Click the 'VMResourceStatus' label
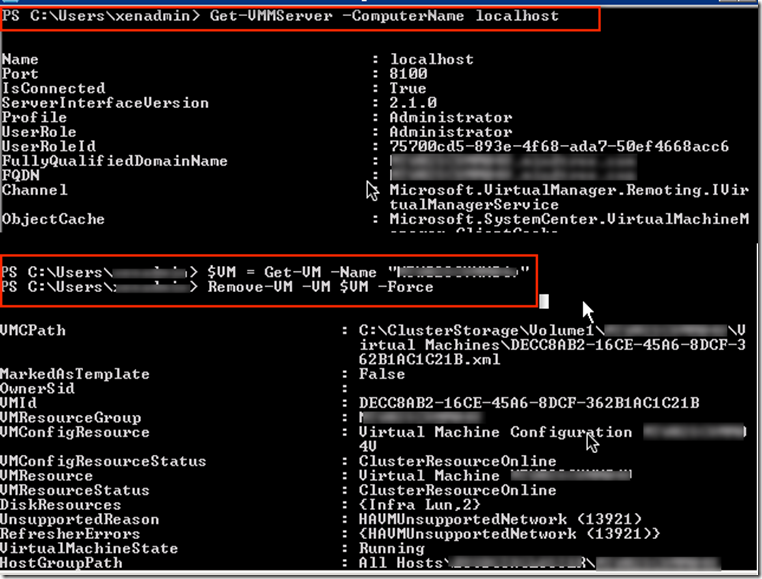Image resolution: width=762 pixels, height=579 pixels. pos(75,491)
